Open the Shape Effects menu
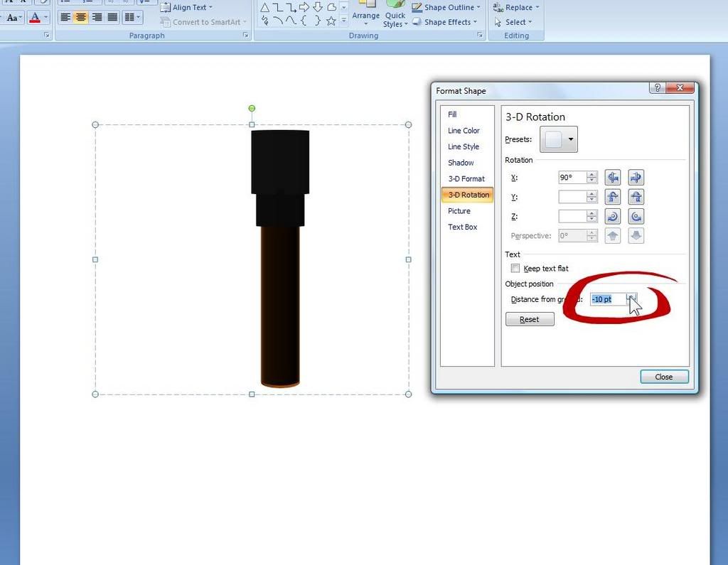728x565 pixels. (445, 22)
